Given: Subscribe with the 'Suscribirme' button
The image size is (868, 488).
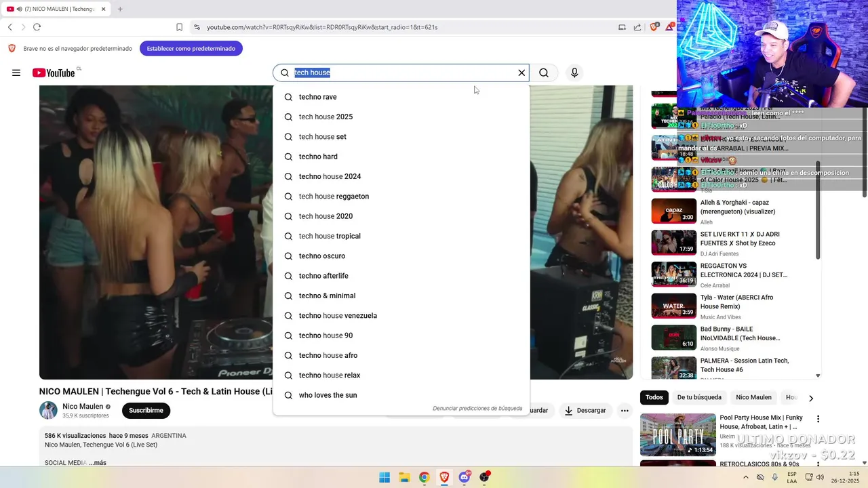Looking at the screenshot, I should [146, 410].
